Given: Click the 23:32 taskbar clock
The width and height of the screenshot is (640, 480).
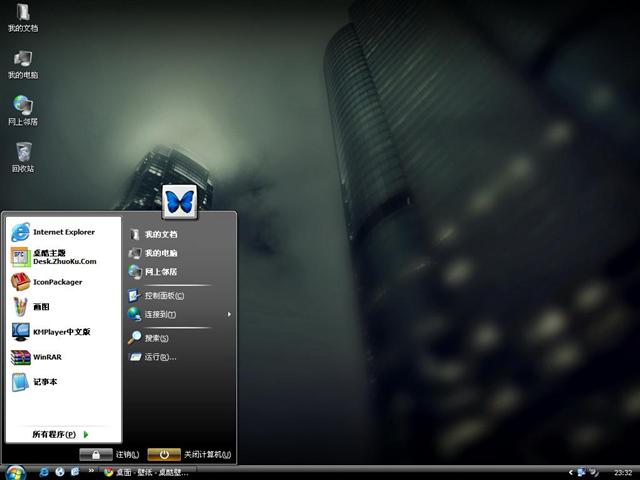Looking at the screenshot, I should coord(623,473).
